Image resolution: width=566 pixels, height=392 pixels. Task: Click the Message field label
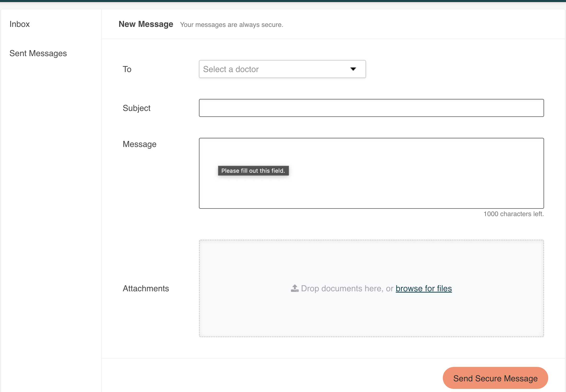coord(139,144)
